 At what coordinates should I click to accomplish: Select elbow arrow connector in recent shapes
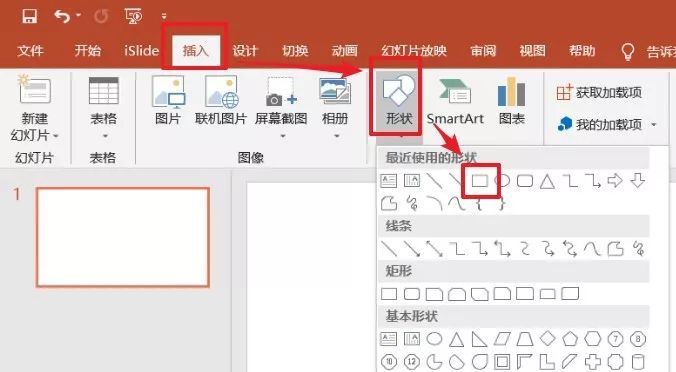click(593, 181)
